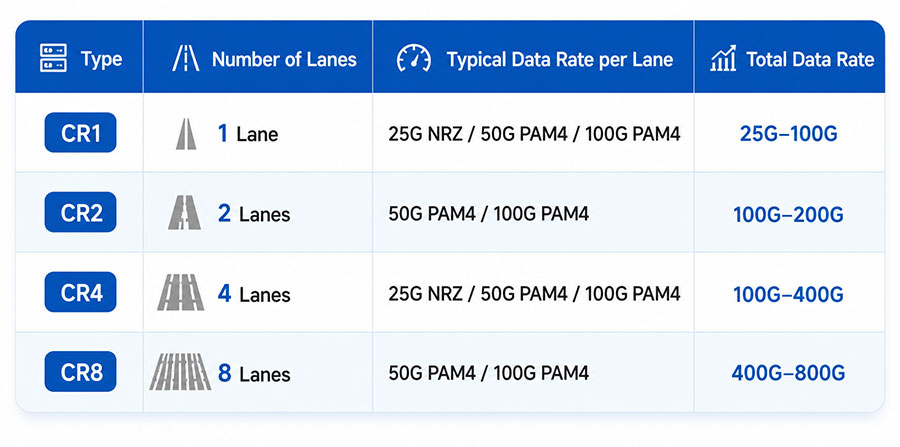Click the two-lane road icon in CR2 row
The image size is (900, 447).
coord(184,213)
